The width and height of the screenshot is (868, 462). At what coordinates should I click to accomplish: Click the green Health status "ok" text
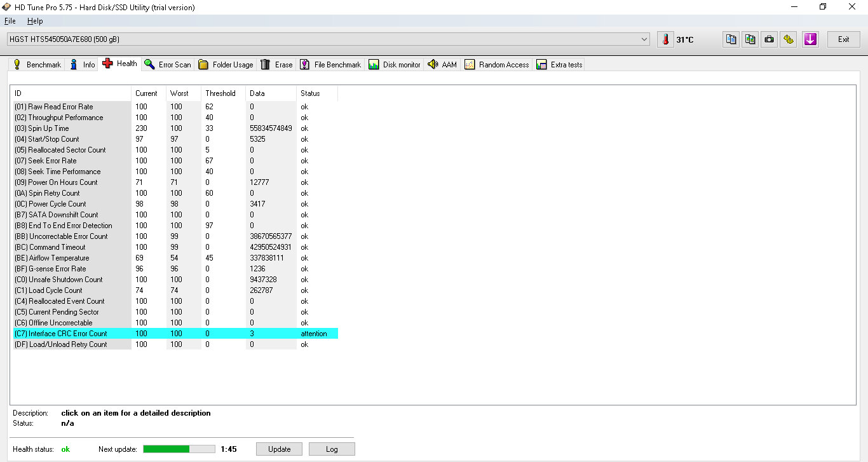tap(65, 449)
